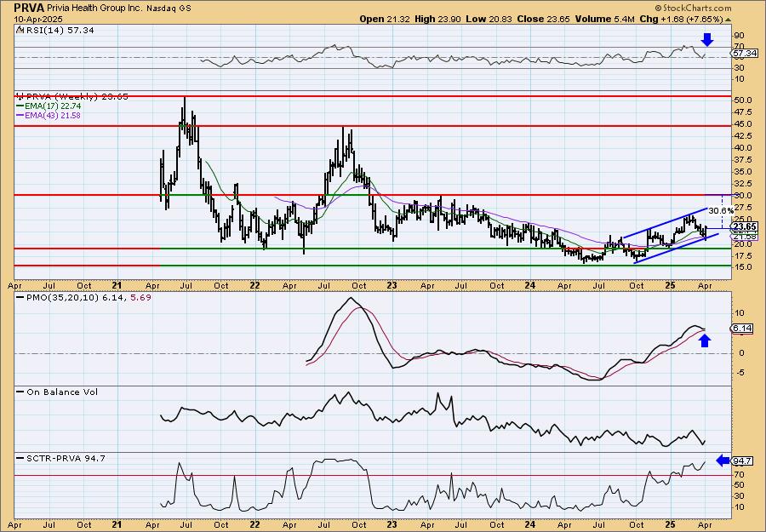Click the 57.34 RSI value tag on the right axis
The height and width of the screenshot is (532, 766).
[x=745, y=54]
